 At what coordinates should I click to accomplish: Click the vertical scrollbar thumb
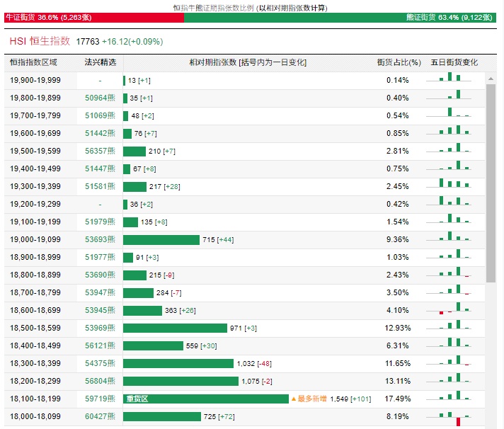pos(491,184)
